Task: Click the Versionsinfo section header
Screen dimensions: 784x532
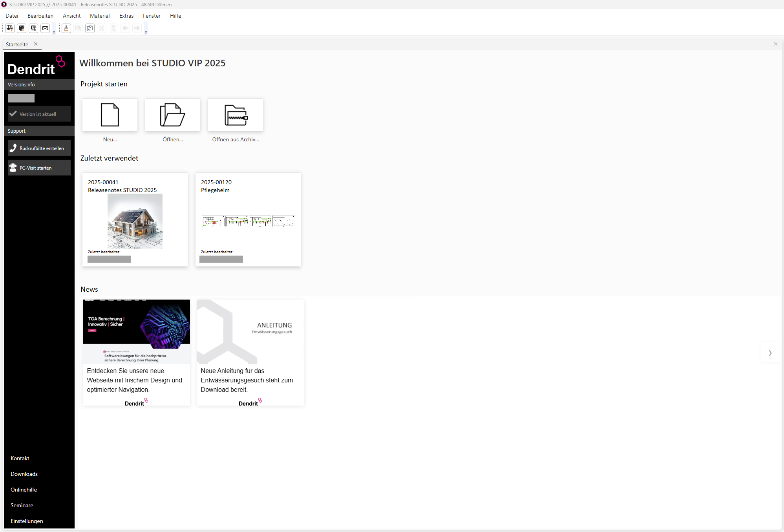Action: pos(39,84)
